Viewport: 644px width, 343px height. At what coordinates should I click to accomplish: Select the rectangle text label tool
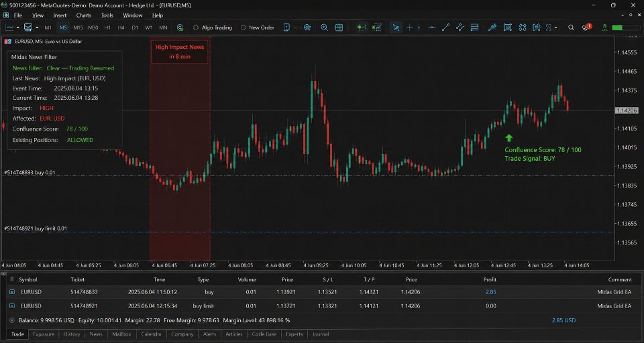click(508, 27)
